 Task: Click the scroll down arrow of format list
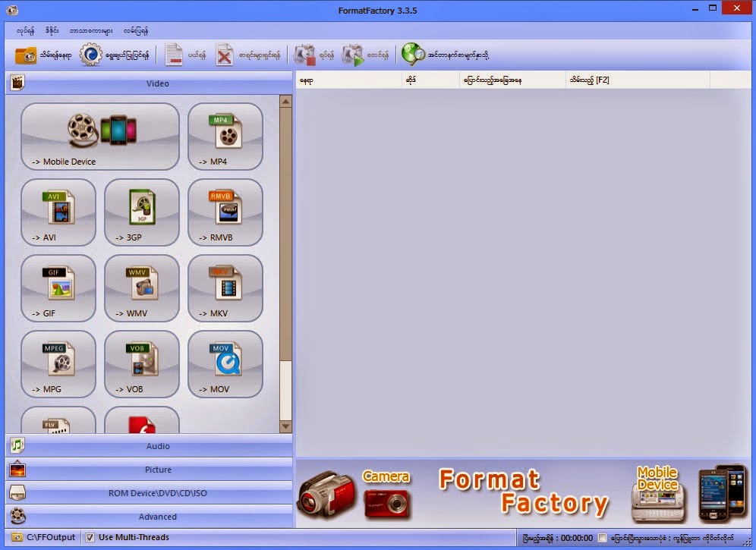click(x=285, y=426)
